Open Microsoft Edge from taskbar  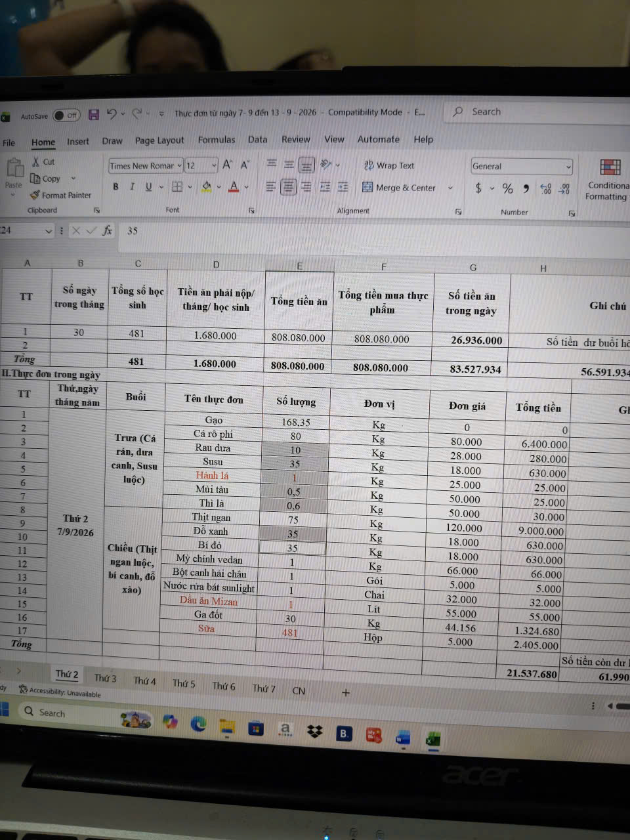pyautogui.click(x=198, y=724)
